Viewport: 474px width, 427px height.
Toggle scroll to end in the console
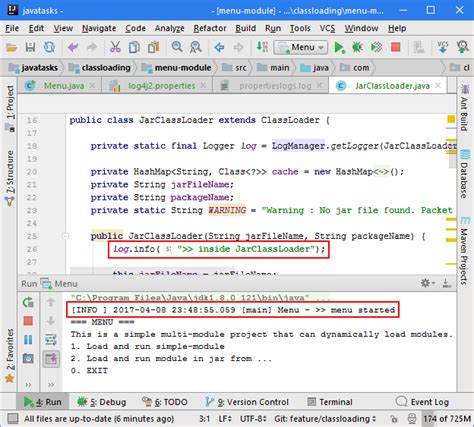click(51, 359)
